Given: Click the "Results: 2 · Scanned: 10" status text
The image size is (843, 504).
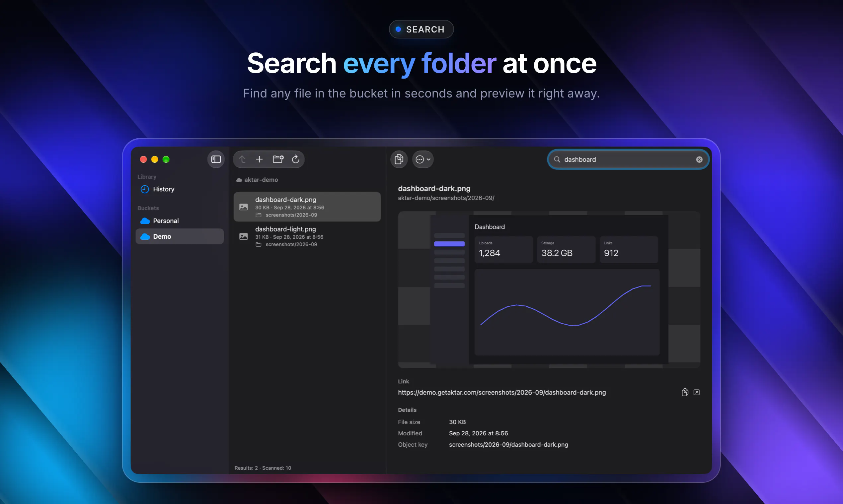Looking at the screenshot, I should click(x=263, y=468).
